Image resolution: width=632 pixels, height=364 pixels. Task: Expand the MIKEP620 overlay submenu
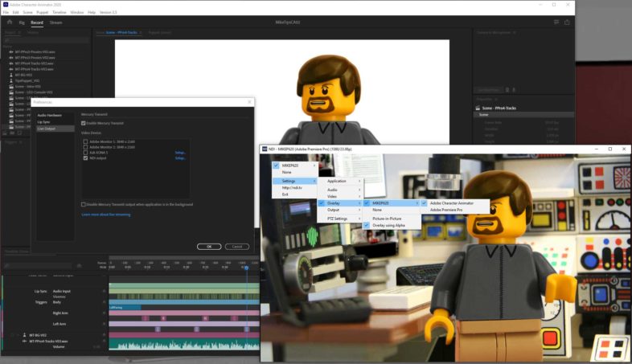tap(392, 203)
